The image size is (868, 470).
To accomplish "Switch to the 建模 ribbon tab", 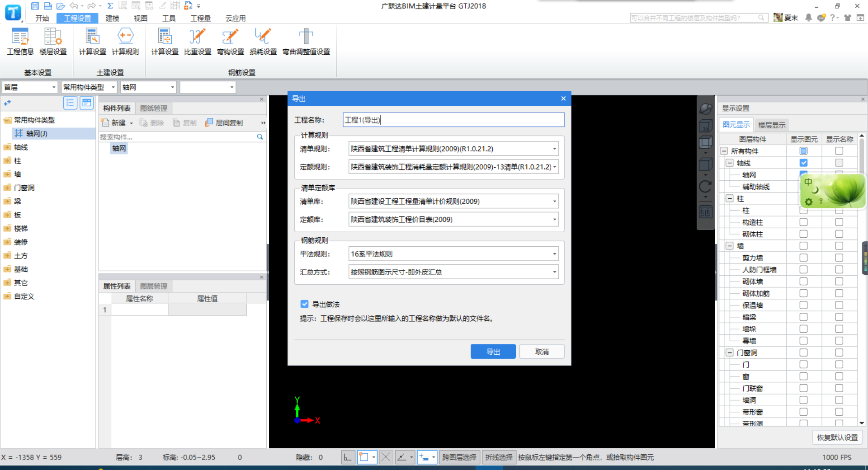I will click(x=112, y=18).
